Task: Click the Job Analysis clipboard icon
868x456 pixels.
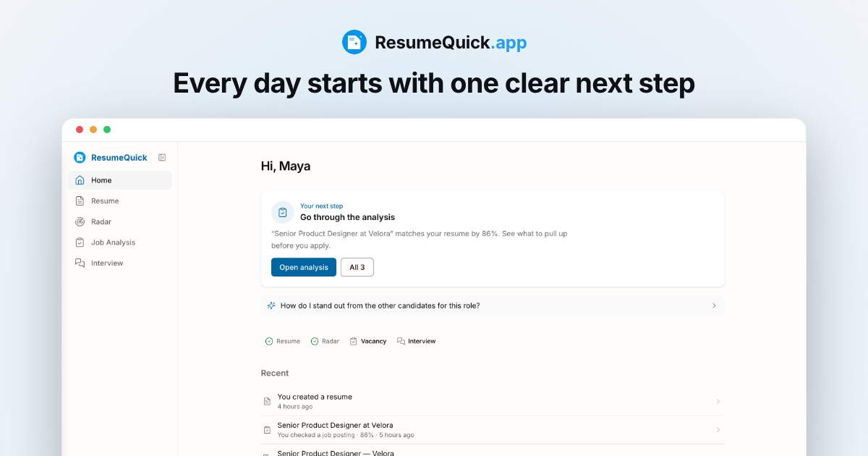Action: click(x=80, y=242)
